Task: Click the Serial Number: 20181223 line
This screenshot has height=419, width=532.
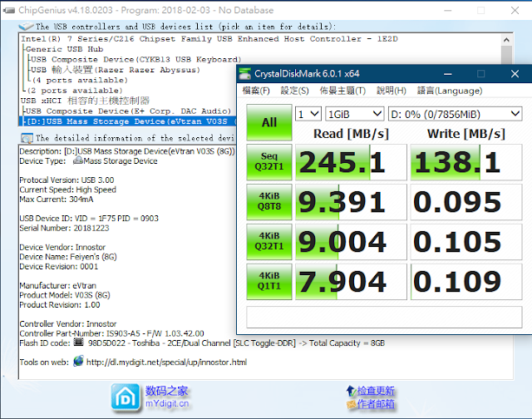Action: [64, 228]
